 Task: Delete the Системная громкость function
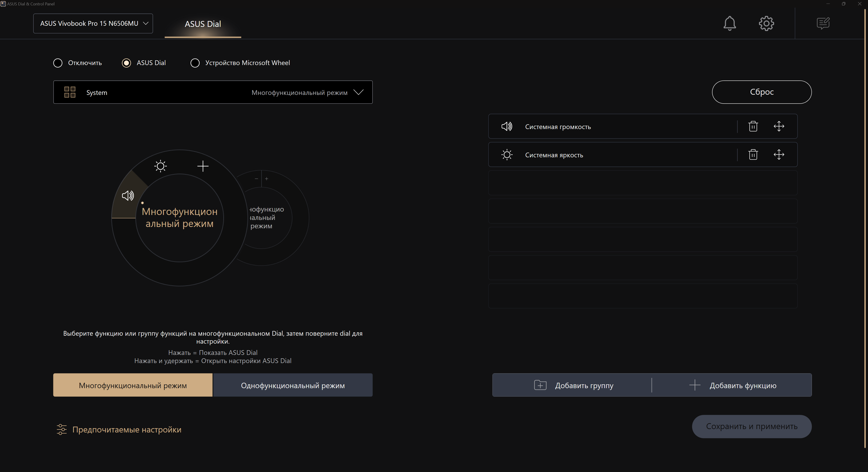(x=753, y=126)
